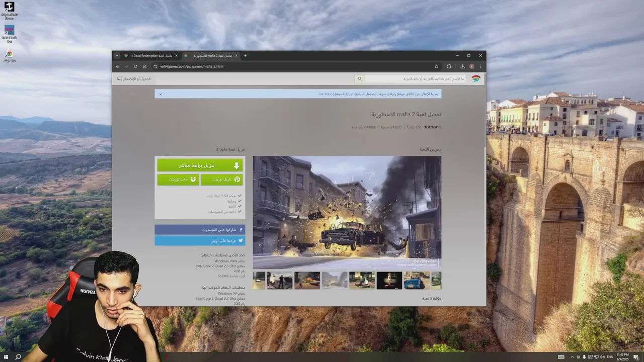Image resolution: width=644 pixels, height=362 pixels.
Task: Open the site information icon beside the URL
Action: click(x=155, y=66)
